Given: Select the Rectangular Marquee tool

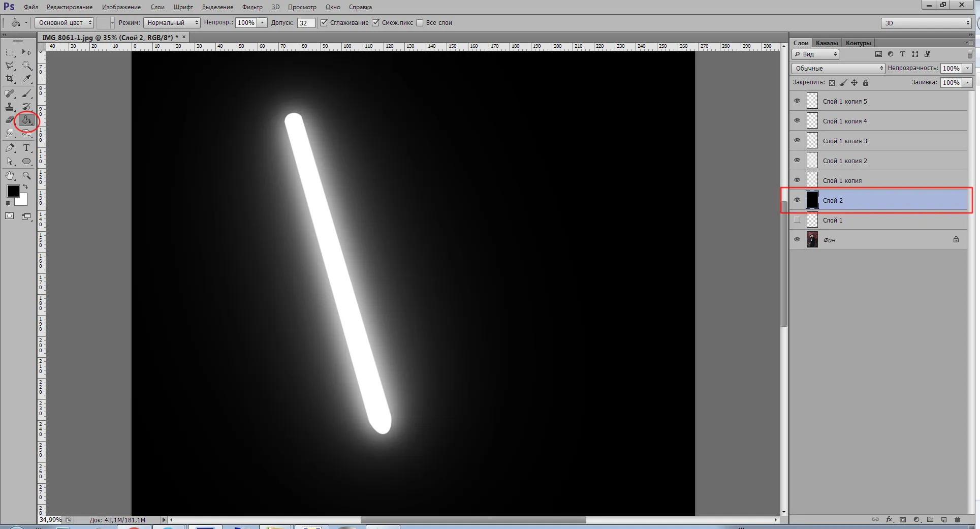Looking at the screenshot, I should [x=10, y=52].
